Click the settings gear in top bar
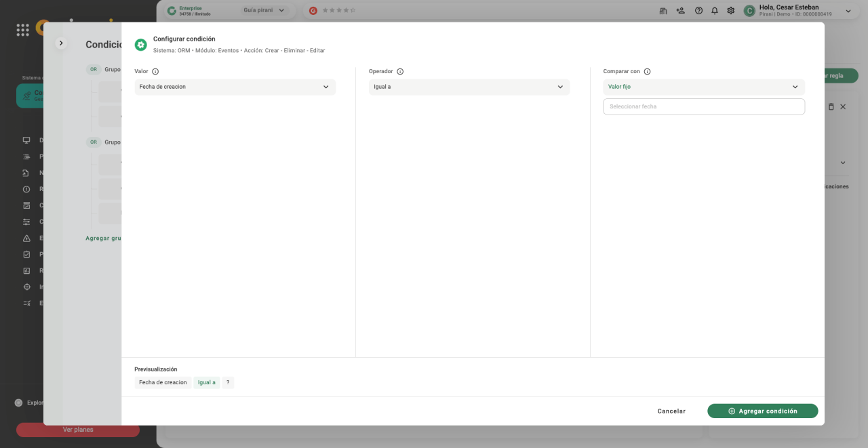 730,11
